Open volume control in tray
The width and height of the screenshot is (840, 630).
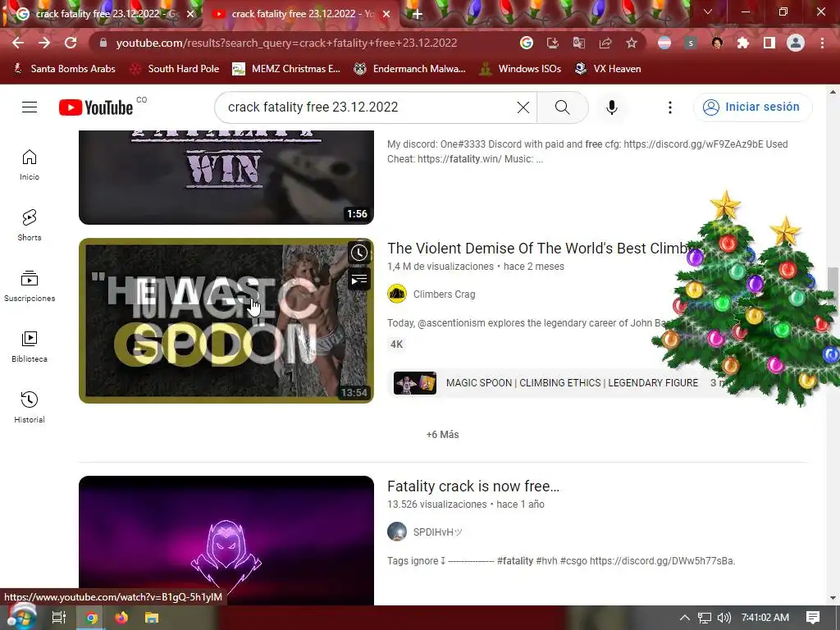724,618
